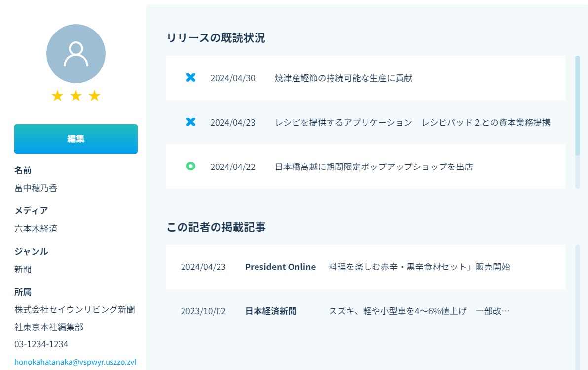Click the release list scrollbar thumb
Viewport: 588px width, 370px height.
pyautogui.click(x=577, y=105)
